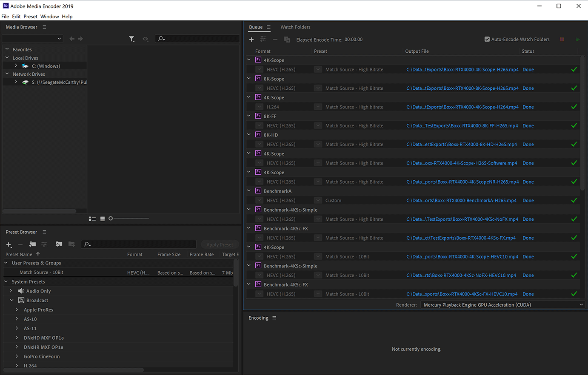The height and width of the screenshot is (375, 588).
Task: Expand the Audio Only preset group
Action: coord(11,291)
